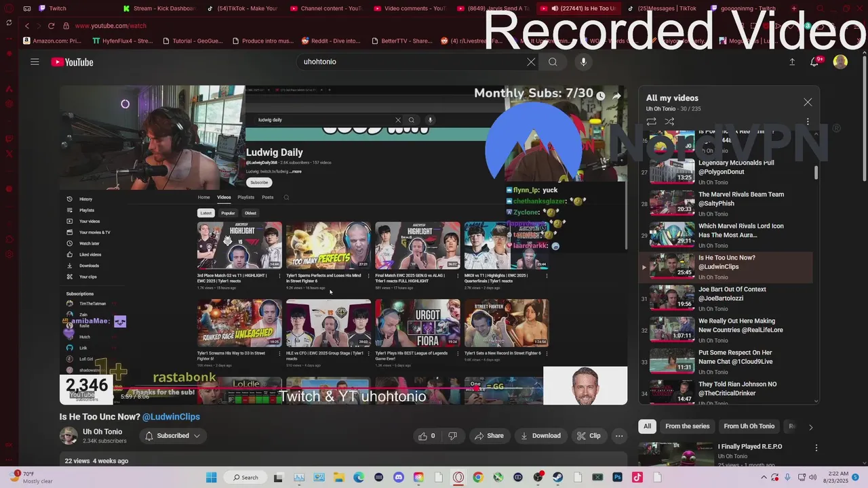The height and width of the screenshot is (488, 868).
Task: Open BetterTTV bookmark
Action: (x=401, y=41)
